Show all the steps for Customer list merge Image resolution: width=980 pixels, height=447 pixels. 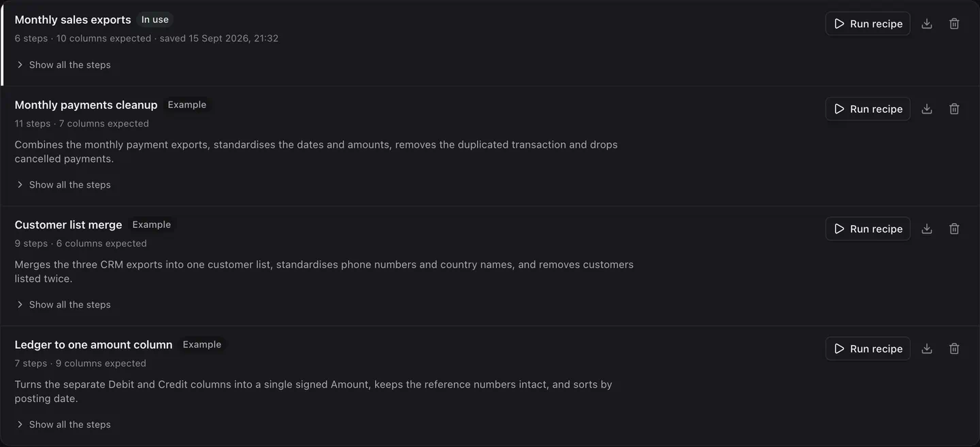tap(63, 304)
